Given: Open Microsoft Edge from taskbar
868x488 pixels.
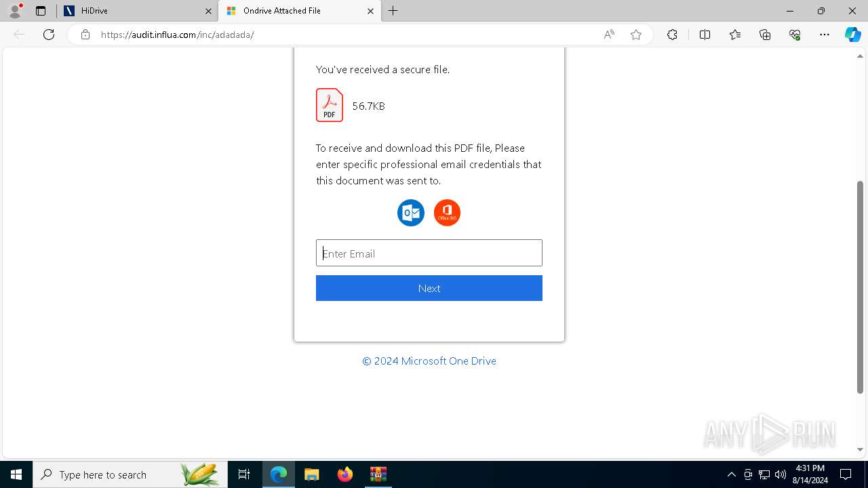Looking at the screenshot, I should point(279,474).
